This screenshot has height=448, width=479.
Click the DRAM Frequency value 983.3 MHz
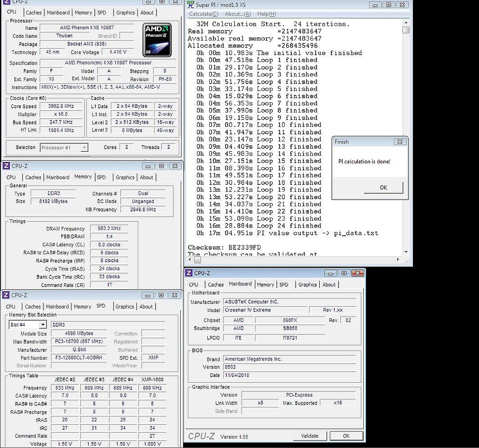coord(109,228)
